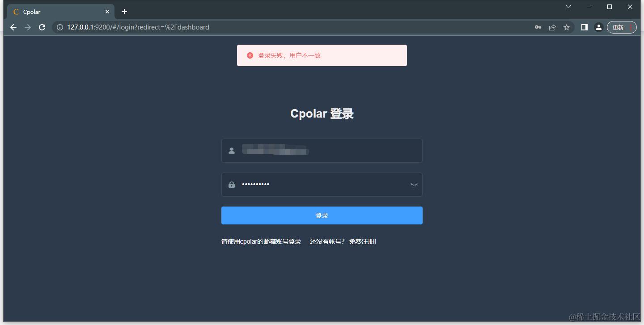The height and width of the screenshot is (325, 644).
Task: Open a new browser tab
Action: (124, 12)
